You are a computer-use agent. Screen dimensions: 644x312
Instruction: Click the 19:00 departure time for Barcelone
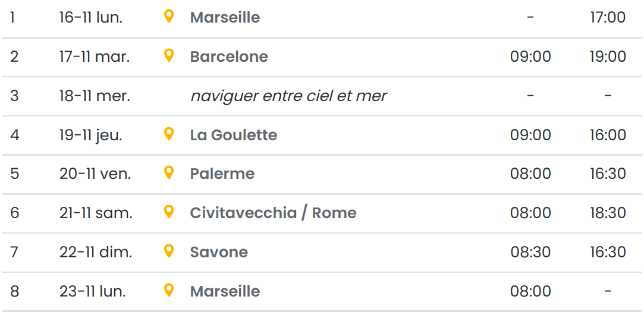point(608,56)
